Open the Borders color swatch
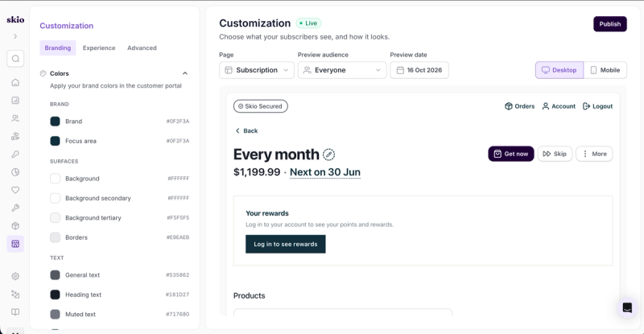Screen dimensions: 644x334 point(55,237)
